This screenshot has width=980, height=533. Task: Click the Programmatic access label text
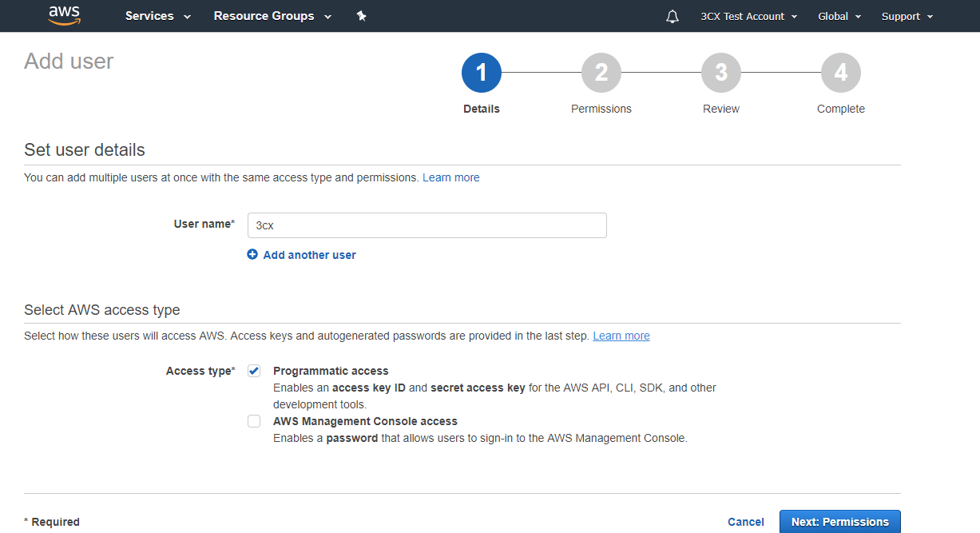pos(331,371)
